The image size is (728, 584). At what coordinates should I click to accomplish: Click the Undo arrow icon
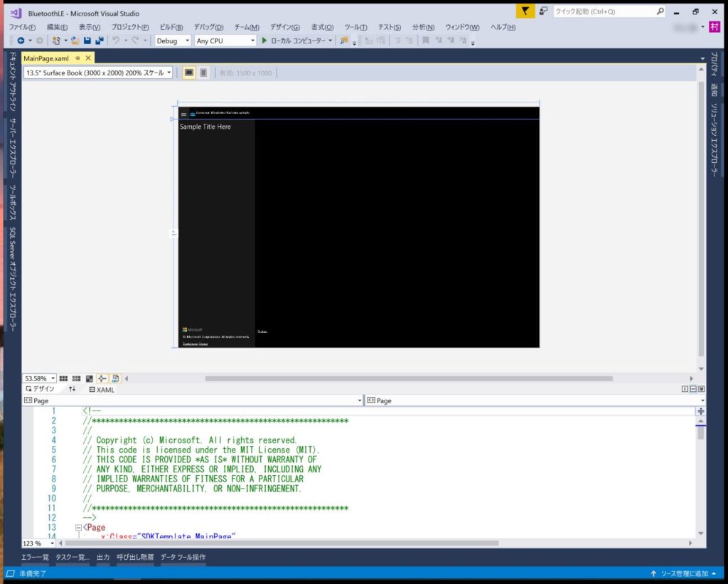116,41
